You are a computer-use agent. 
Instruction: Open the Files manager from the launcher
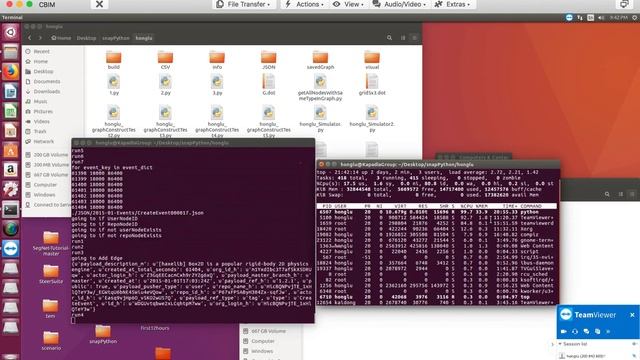click(x=11, y=52)
